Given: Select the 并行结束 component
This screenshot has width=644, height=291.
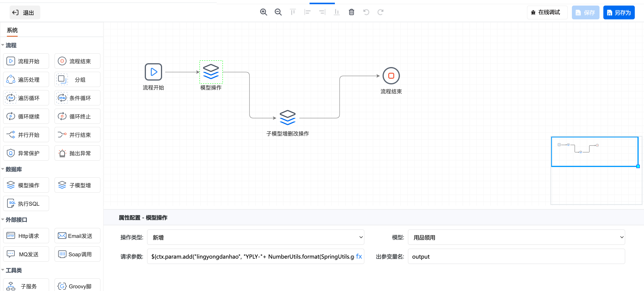Looking at the screenshot, I should click(x=77, y=135).
